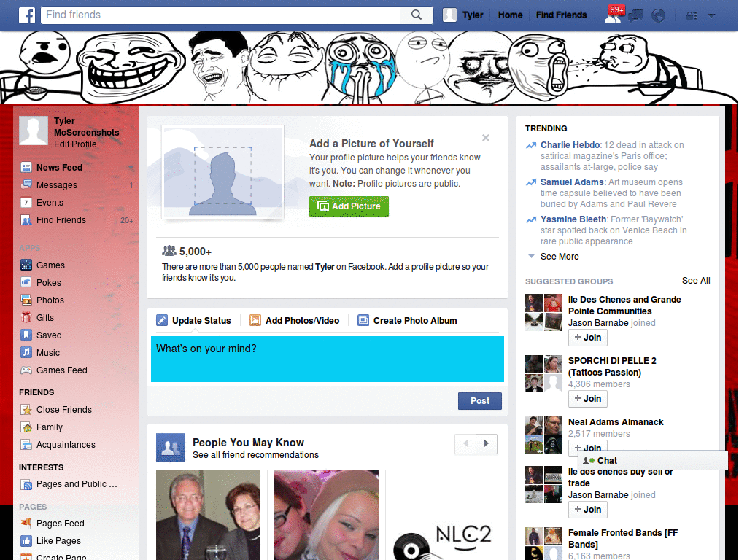The width and height of the screenshot is (747, 560).
Task: Join SPORCHI DI PELLE 2 group
Action: click(588, 399)
